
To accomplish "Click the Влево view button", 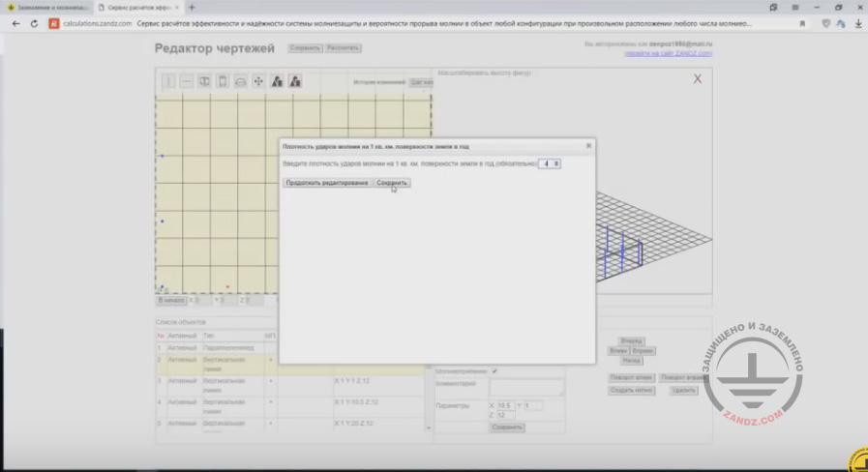I will point(618,351).
